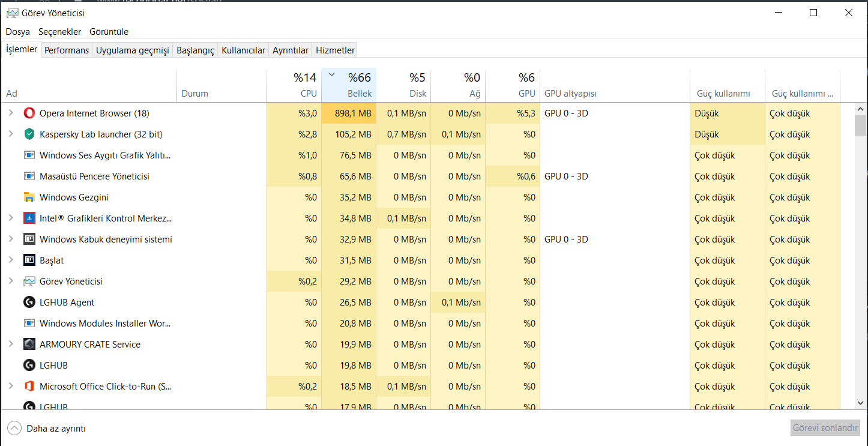Expand the Windows Kabuk deneyimi sistemi group
The height and width of the screenshot is (446, 868).
click(10, 239)
